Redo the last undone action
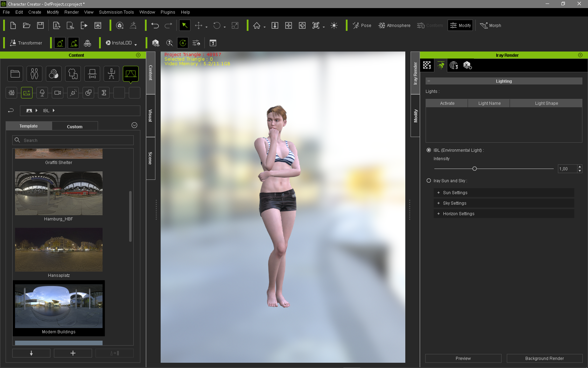Image resolution: width=588 pixels, height=368 pixels. tap(168, 26)
